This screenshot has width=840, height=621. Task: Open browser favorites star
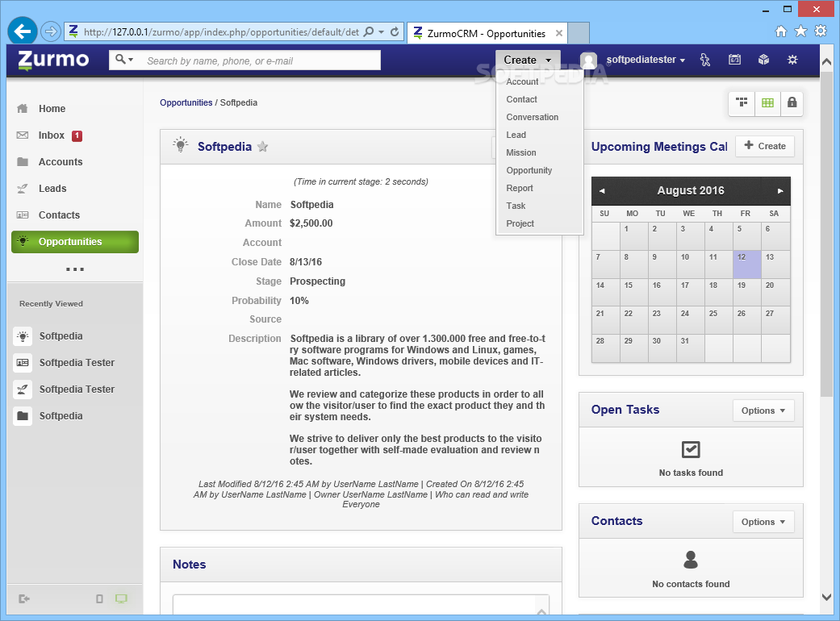800,31
